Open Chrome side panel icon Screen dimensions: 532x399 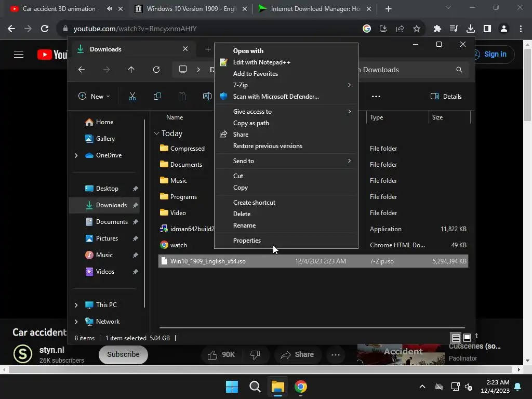(487, 29)
